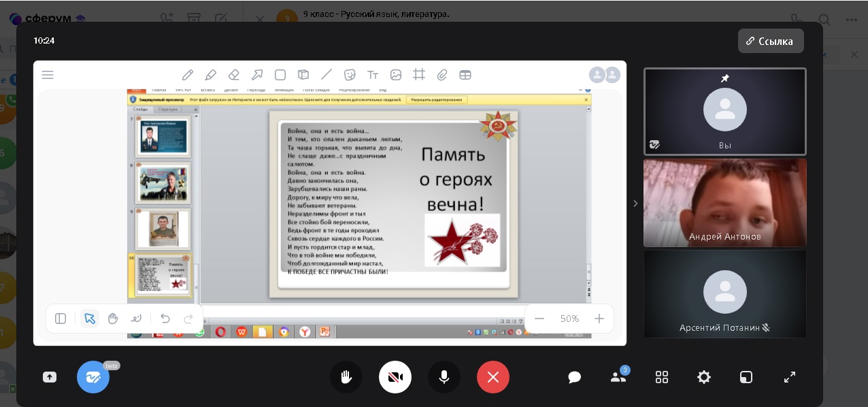Open the participants list
868x407 pixels.
[618, 376]
